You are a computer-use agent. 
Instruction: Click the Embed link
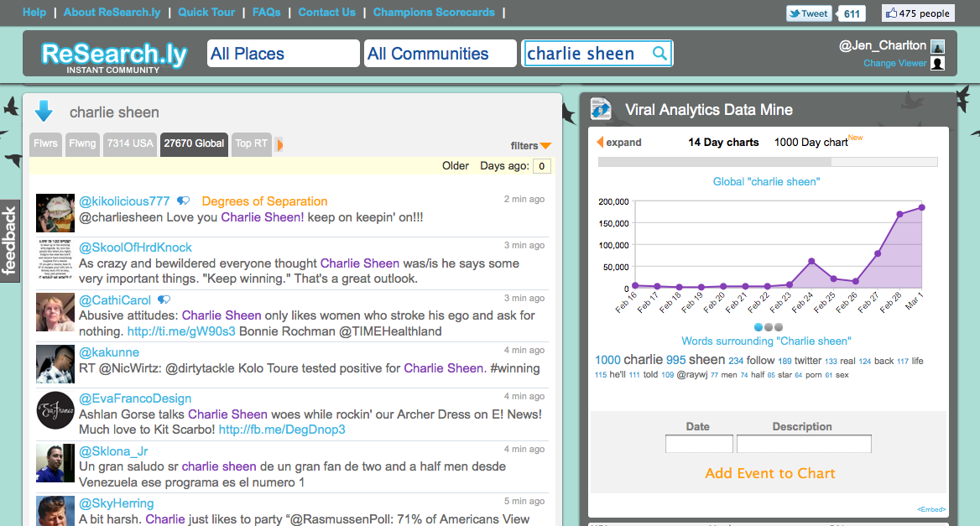click(931, 510)
